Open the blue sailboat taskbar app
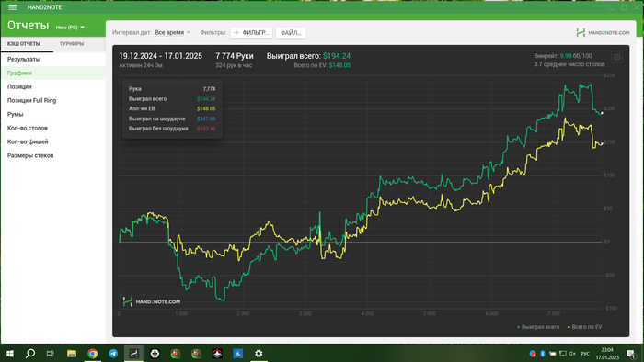The width and height of the screenshot is (644, 362). click(x=237, y=354)
